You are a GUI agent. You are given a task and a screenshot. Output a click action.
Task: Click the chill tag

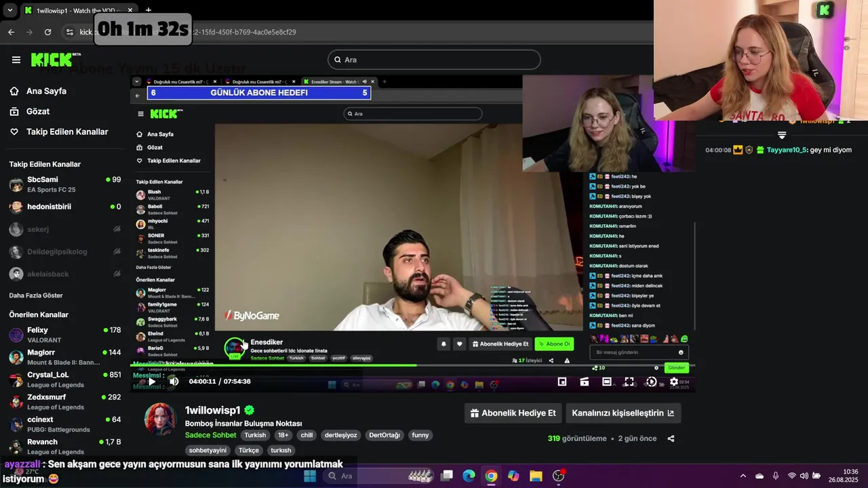[x=307, y=435]
